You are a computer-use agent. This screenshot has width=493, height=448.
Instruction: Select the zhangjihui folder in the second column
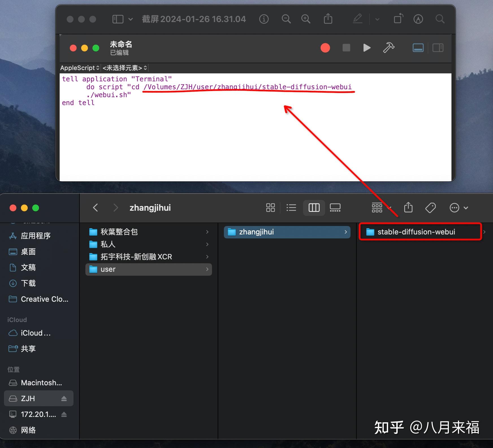click(287, 232)
